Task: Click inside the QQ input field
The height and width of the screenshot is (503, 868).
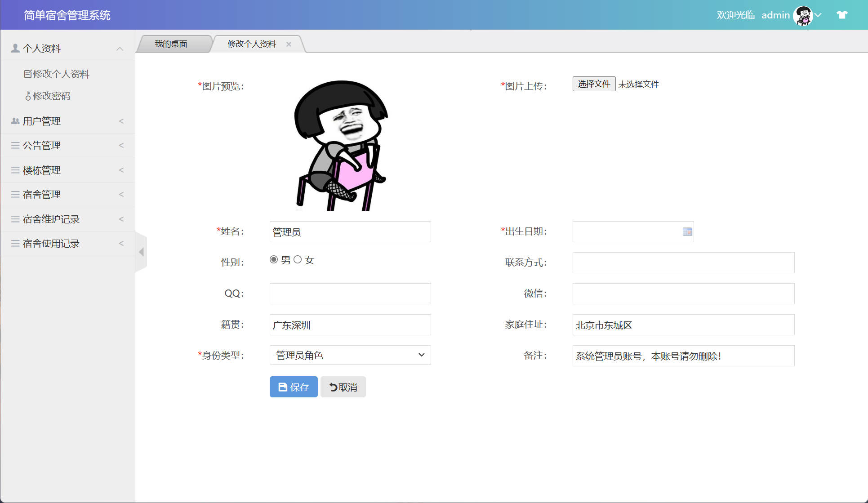Action: tap(350, 294)
